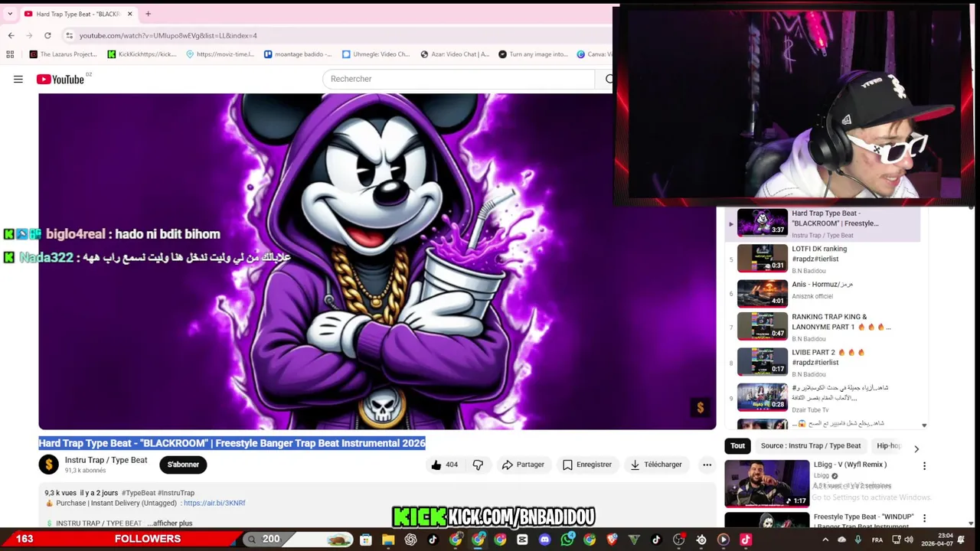Open WhatsApp from taskbar
Viewport: 980px width, 551px height.
[x=567, y=540]
